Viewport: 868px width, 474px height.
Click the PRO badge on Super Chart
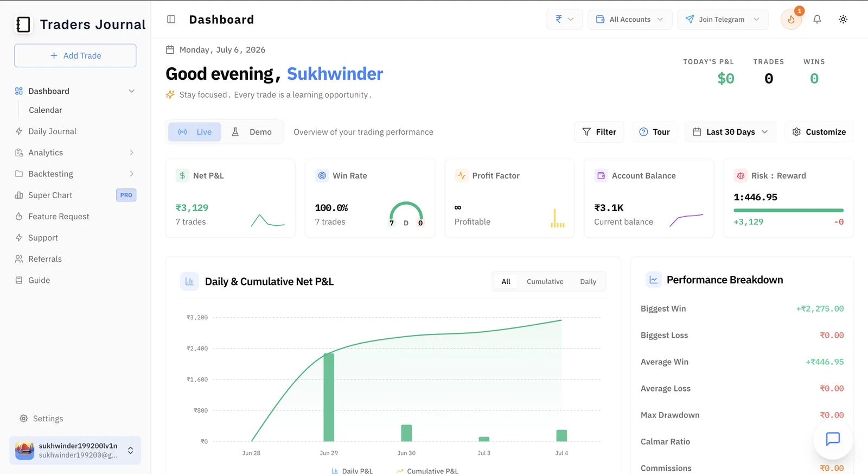tap(126, 195)
